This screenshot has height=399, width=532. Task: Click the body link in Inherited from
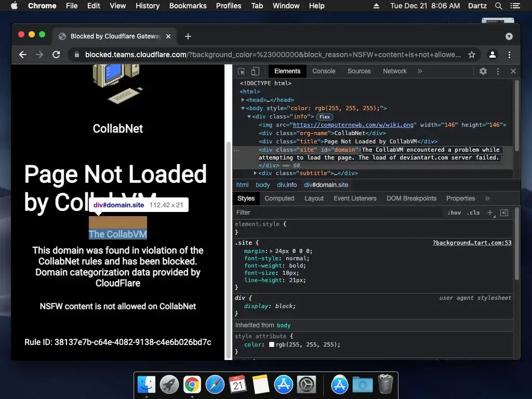[284, 325]
